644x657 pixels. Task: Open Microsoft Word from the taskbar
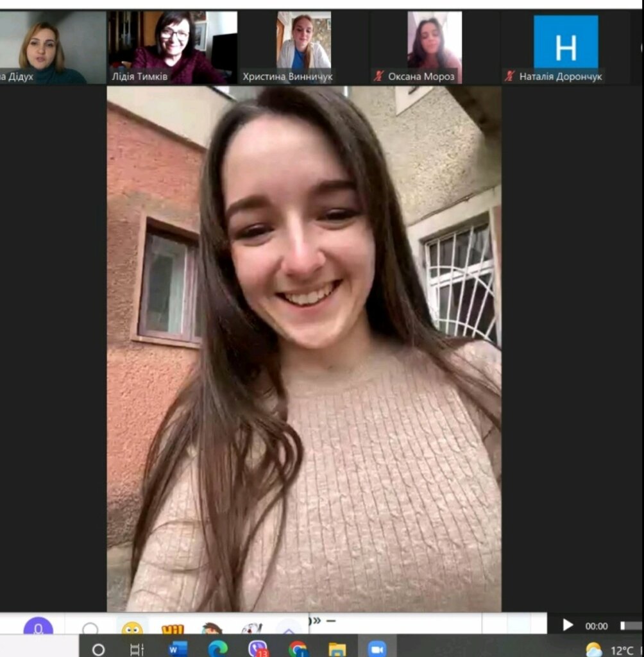click(178, 648)
